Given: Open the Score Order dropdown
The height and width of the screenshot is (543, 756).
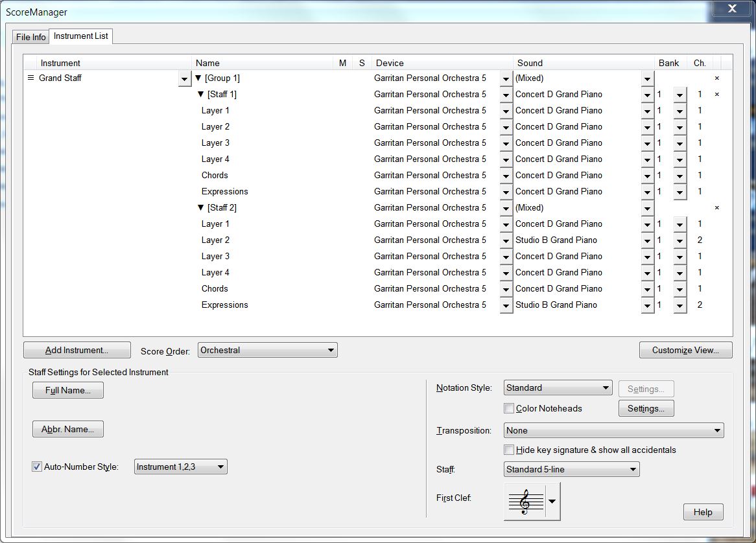Looking at the screenshot, I should (x=267, y=350).
